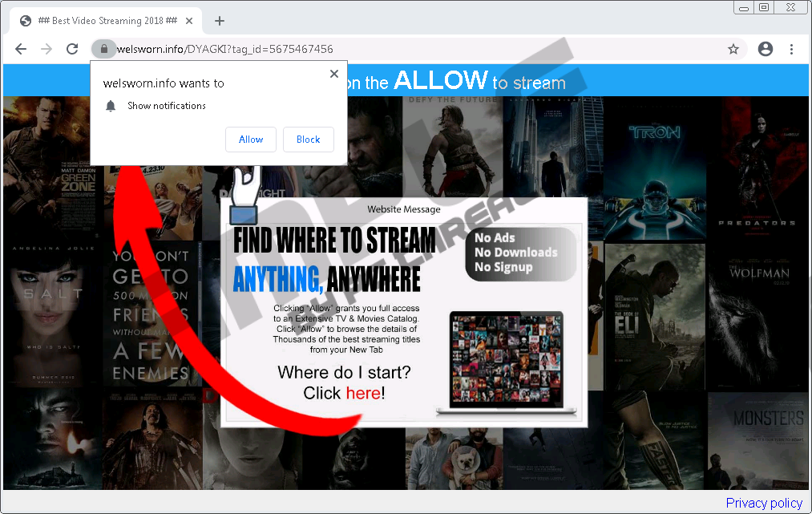Open the Privacy policy link

click(763, 503)
